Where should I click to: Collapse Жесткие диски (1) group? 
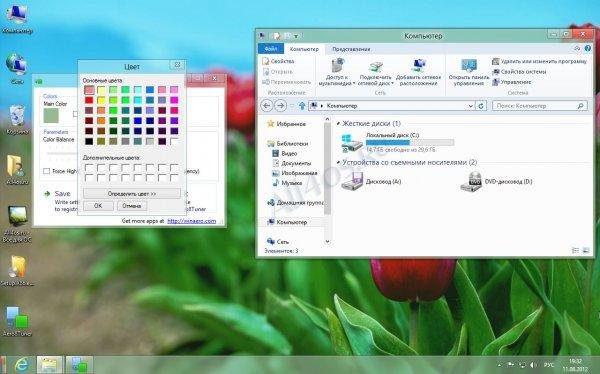click(338, 124)
